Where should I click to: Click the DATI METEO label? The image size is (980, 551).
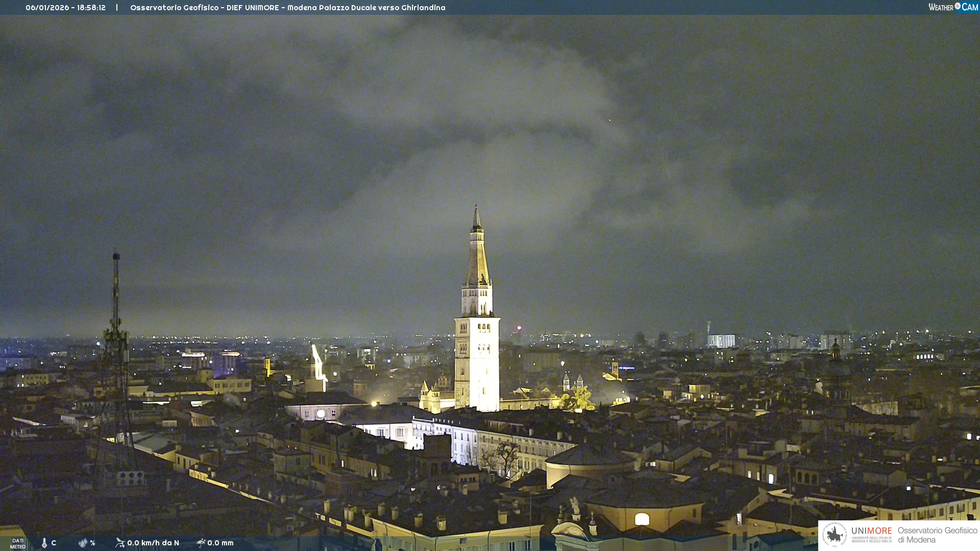point(18,543)
